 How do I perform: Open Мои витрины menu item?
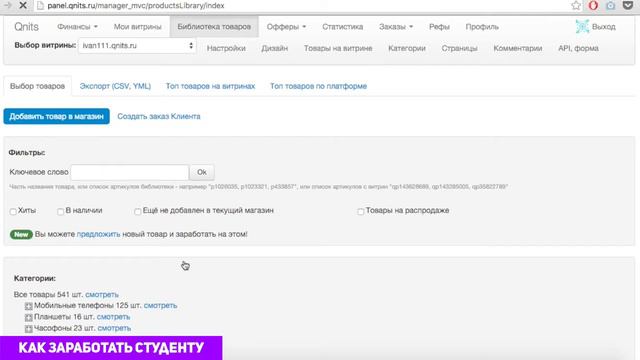pos(138,27)
